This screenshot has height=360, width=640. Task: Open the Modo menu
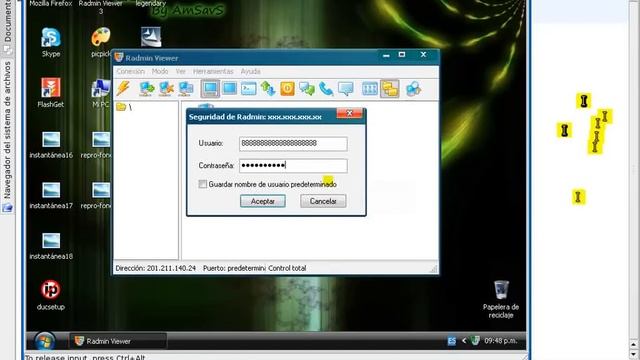(x=160, y=71)
